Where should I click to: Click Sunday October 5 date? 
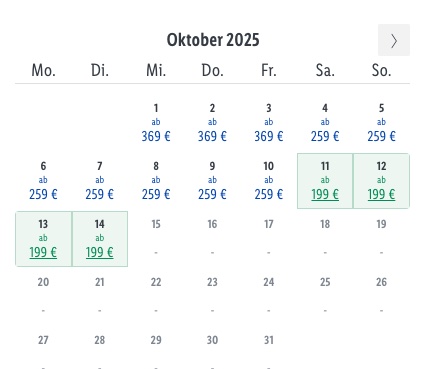click(x=381, y=122)
